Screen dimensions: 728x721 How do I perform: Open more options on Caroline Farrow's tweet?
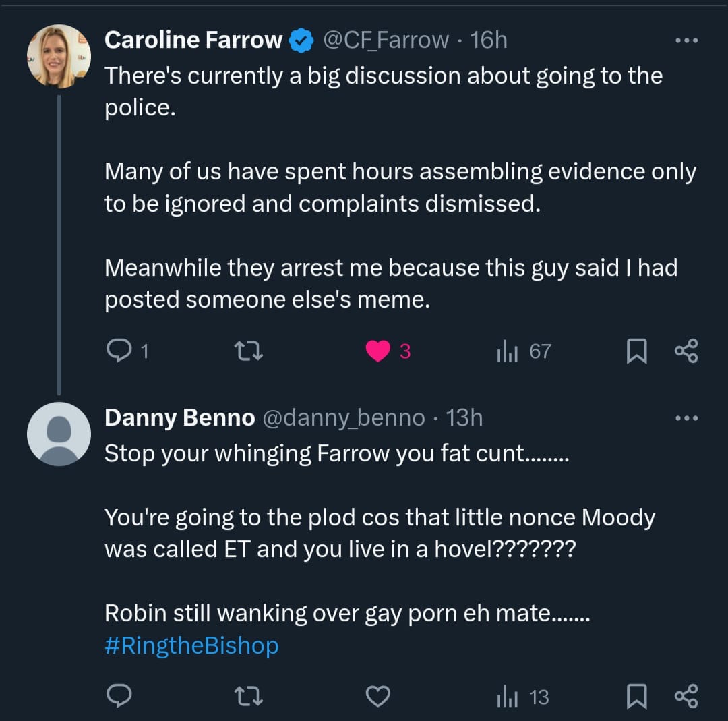(687, 40)
